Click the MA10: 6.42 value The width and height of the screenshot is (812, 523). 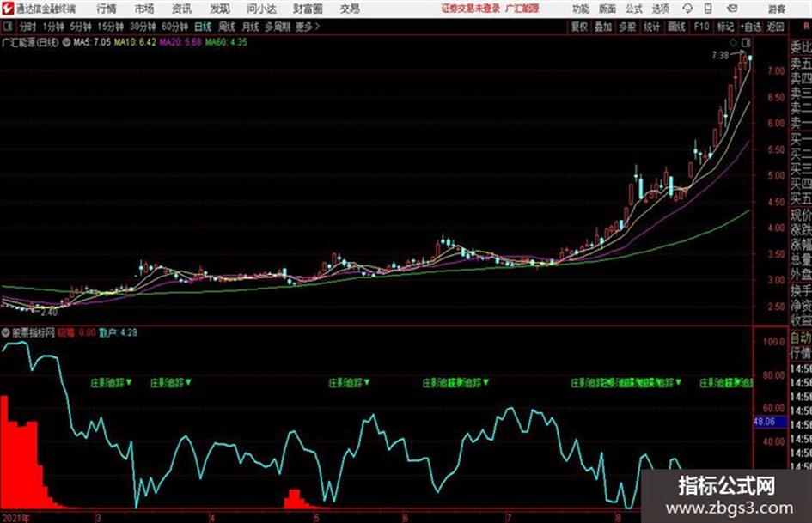[135, 42]
